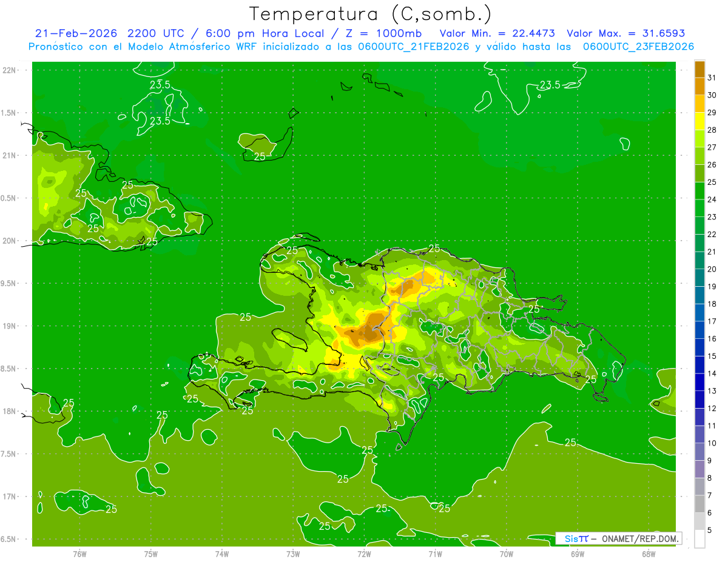The width and height of the screenshot is (728, 562).
Task: Click the white legend swatch below value 5
Action: [699, 539]
